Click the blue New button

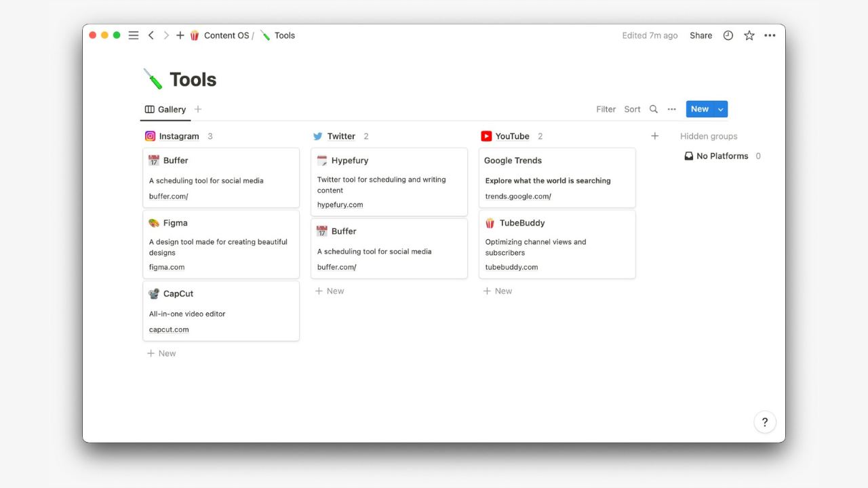(x=700, y=109)
